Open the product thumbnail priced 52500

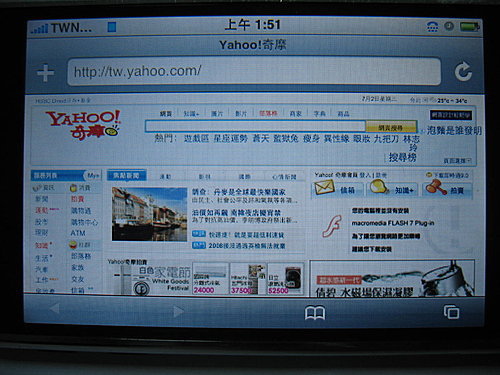point(286,279)
